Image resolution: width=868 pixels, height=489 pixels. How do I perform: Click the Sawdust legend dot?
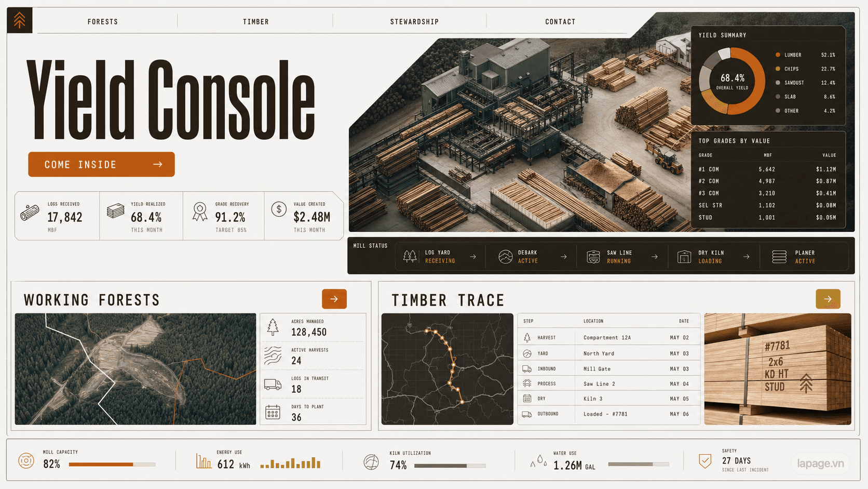(x=778, y=83)
